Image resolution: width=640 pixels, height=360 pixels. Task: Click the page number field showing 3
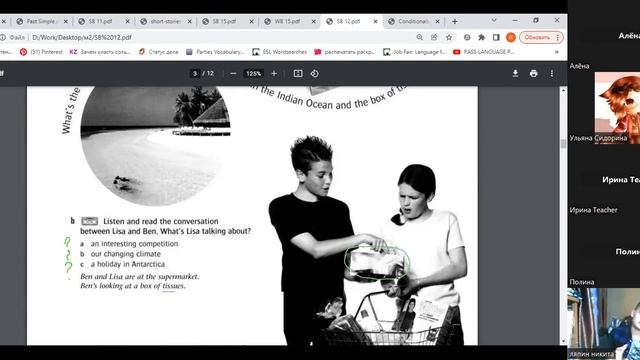(x=195, y=73)
